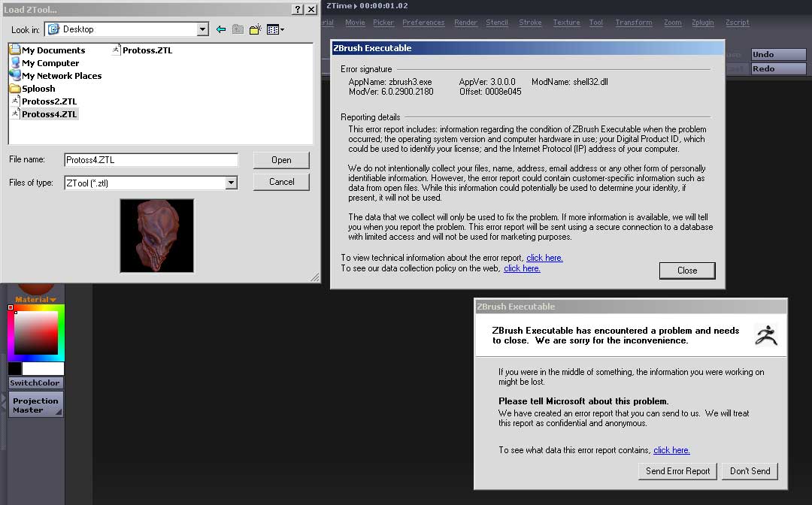812x505 pixels.
Task: Create a new folder with toolbar icon
Action: click(256, 29)
